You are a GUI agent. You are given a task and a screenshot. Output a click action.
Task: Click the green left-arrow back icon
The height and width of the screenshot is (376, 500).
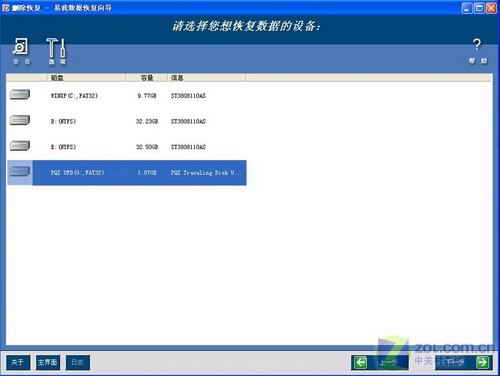[x=361, y=362]
